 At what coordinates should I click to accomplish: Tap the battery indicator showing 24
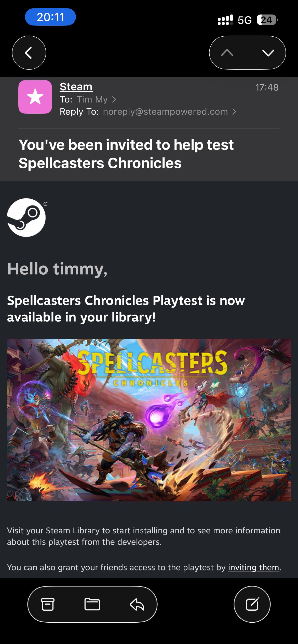pyautogui.click(x=267, y=20)
